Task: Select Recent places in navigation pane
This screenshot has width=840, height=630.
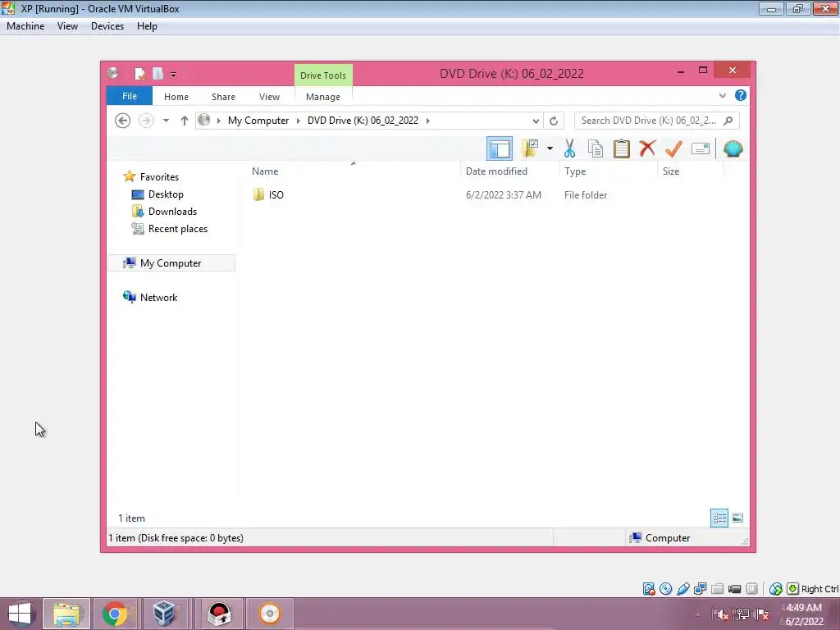Action: click(178, 229)
